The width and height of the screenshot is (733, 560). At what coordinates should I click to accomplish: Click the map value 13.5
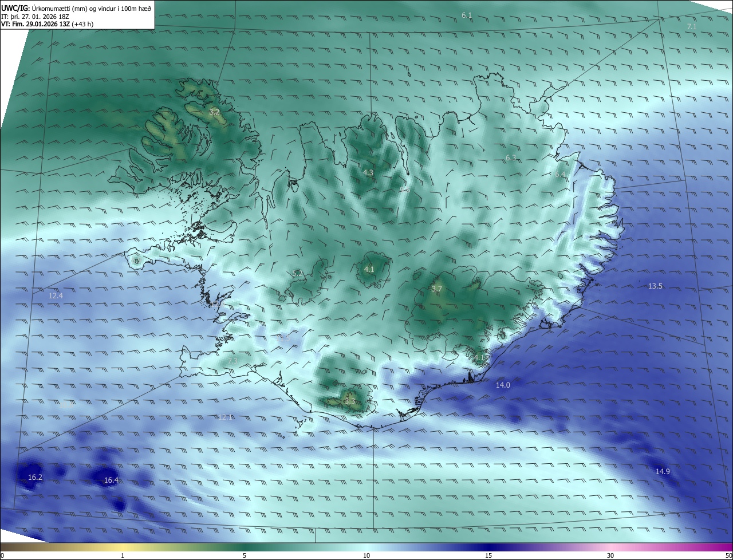point(655,286)
